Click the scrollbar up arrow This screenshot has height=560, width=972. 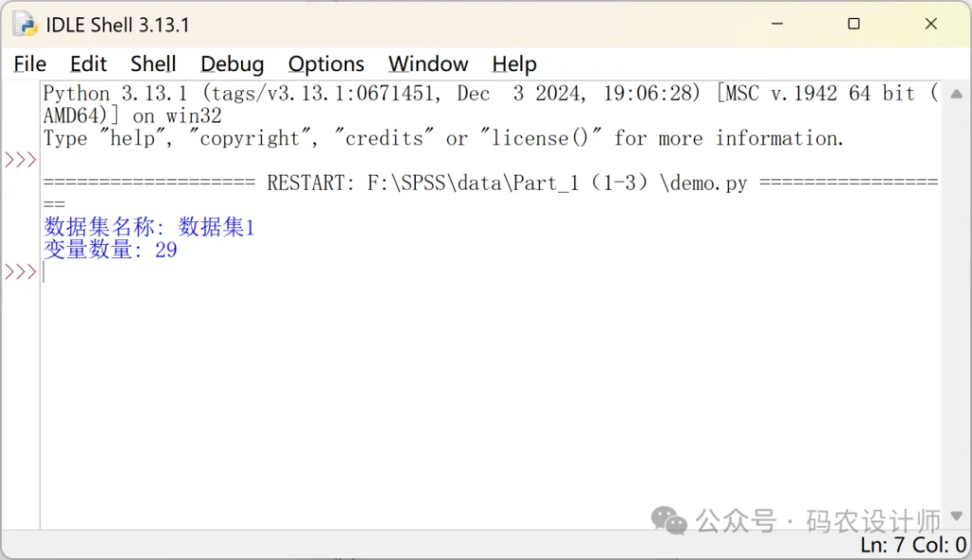click(956, 94)
